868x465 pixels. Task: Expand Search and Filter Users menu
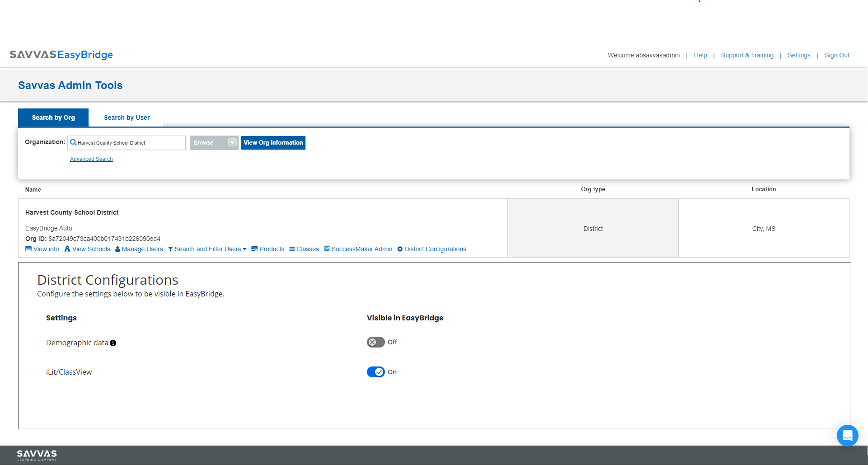[207, 249]
